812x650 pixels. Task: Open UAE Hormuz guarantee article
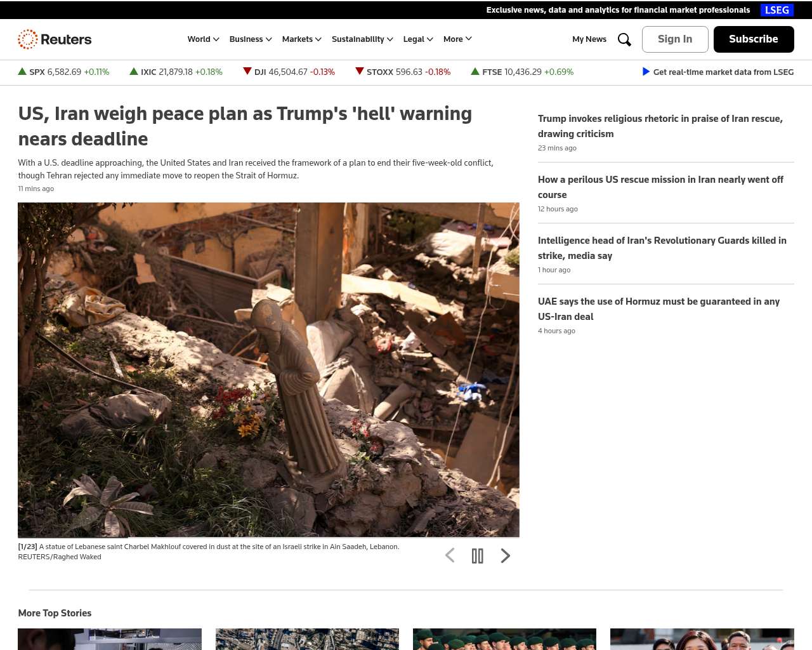pos(658,309)
